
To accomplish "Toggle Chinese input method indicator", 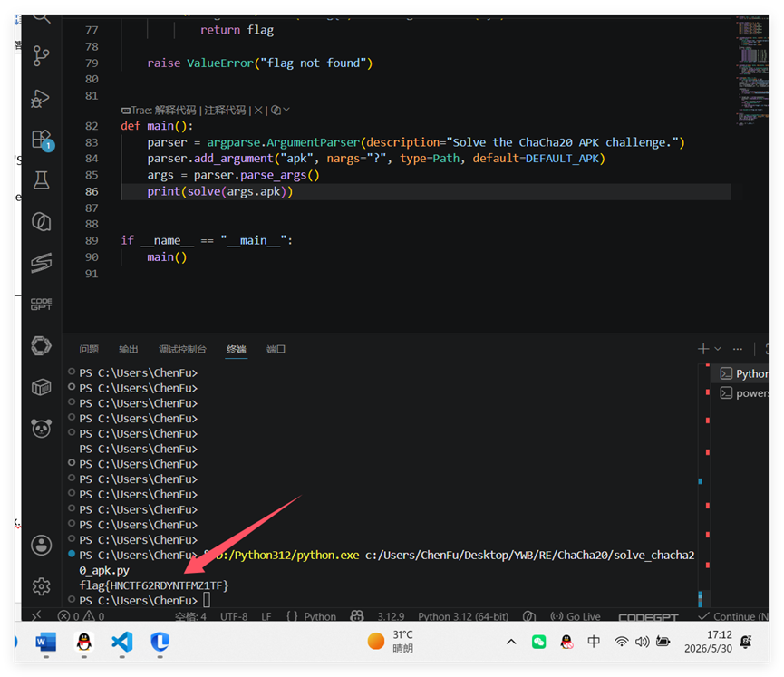I will pos(594,642).
